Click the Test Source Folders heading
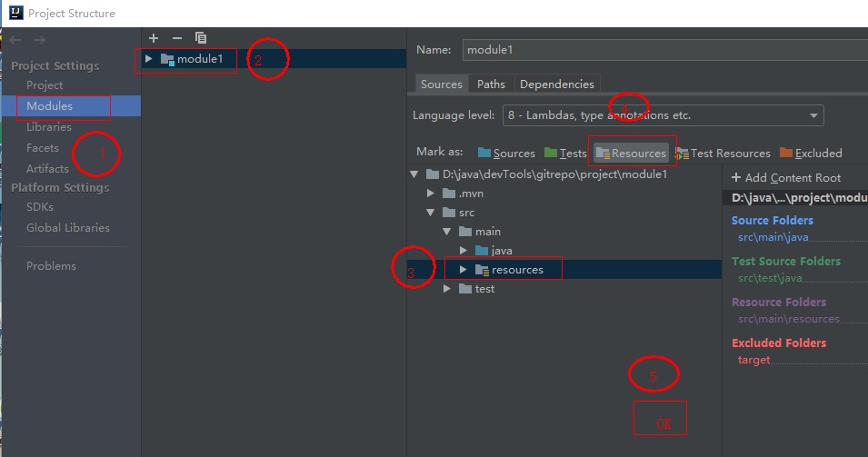 786,261
